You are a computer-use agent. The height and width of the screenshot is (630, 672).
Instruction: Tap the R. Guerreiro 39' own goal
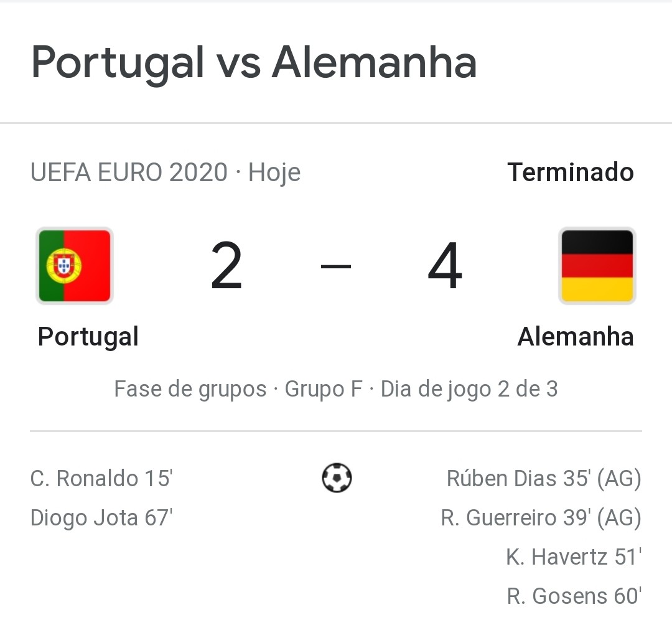(541, 518)
